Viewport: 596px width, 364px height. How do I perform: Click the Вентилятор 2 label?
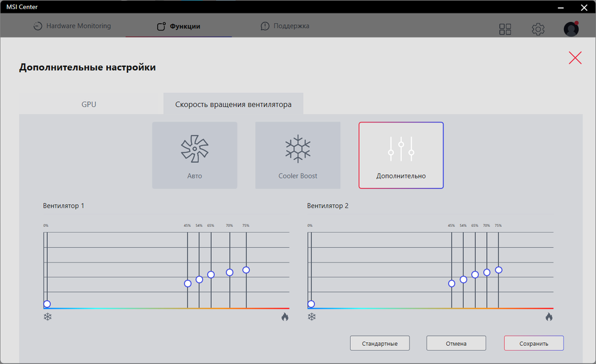pyautogui.click(x=328, y=206)
